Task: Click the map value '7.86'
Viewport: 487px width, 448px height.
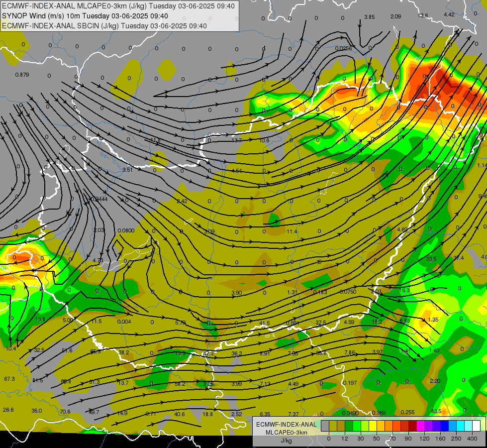Action: point(350,352)
